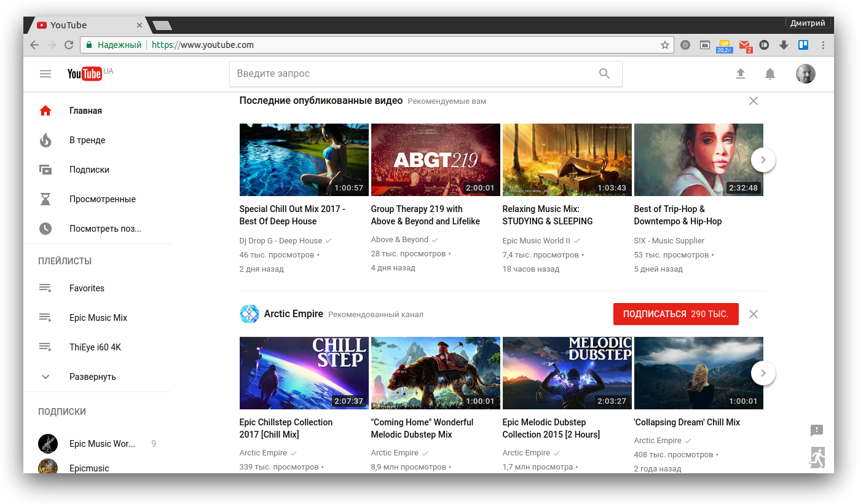
Task: Open the weather extension showing 20.2
Action: click(725, 45)
